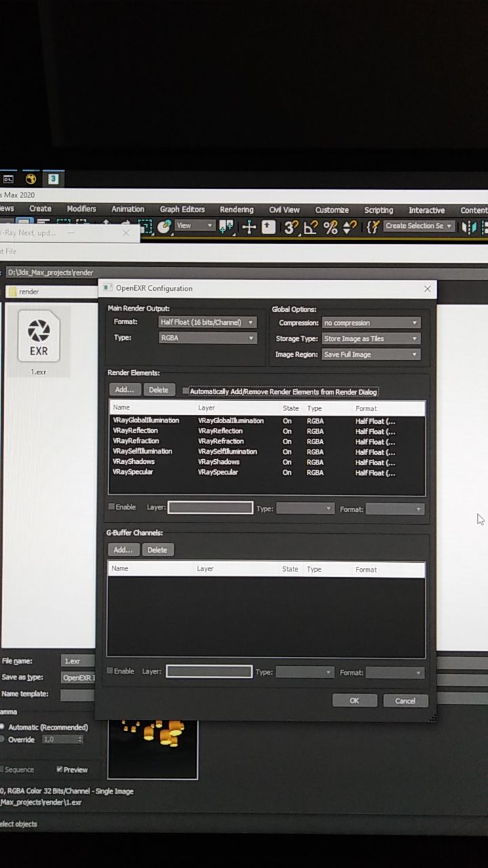The image size is (488, 868).
Task: Toggle the Preview checkbox
Action: pos(60,769)
